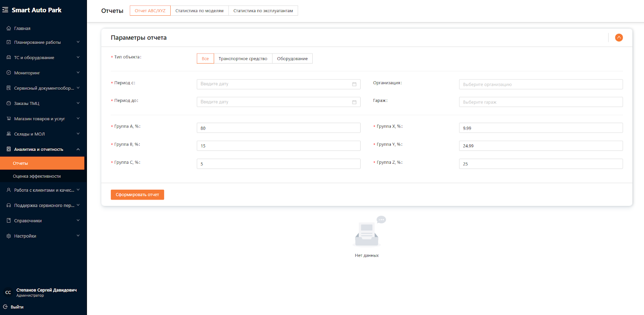
Task: Switch to Статистика по эксплуатантам tab
Action: click(x=263, y=11)
